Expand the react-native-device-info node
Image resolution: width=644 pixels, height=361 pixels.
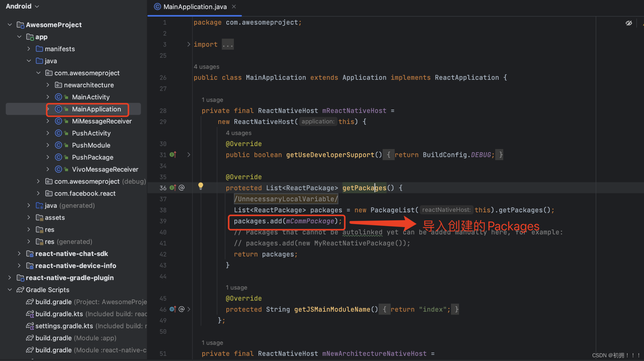click(x=19, y=265)
